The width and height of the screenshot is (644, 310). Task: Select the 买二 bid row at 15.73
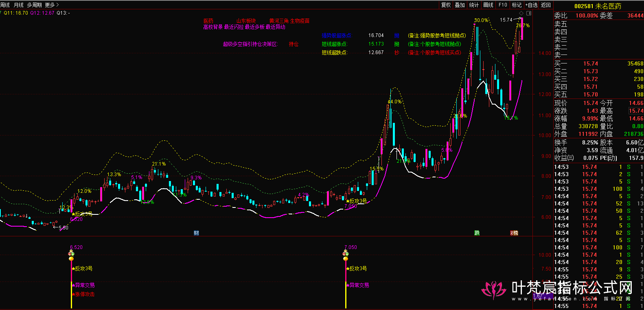(599, 71)
